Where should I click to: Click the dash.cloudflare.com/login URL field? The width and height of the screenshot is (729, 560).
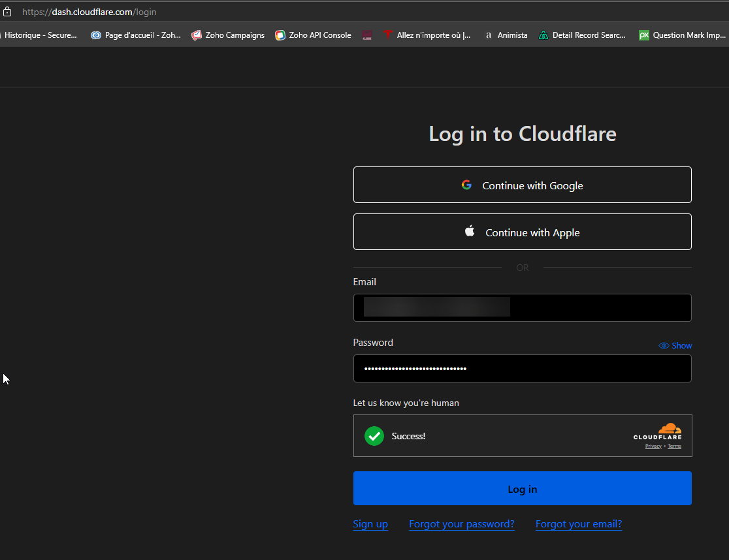click(89, 12)
